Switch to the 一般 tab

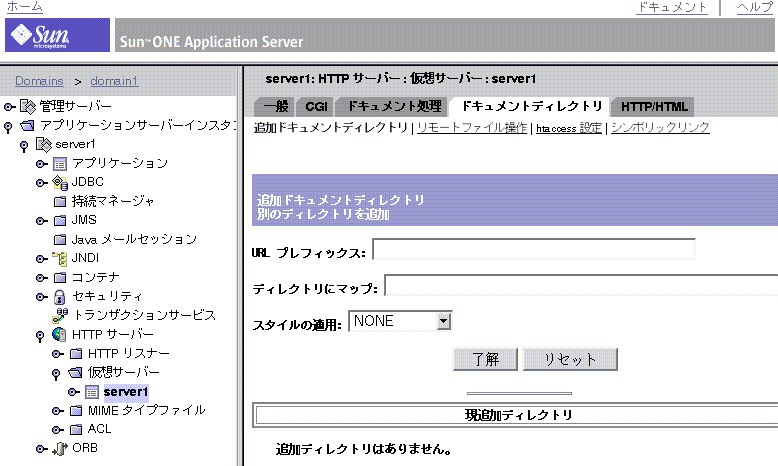(275, 106)
